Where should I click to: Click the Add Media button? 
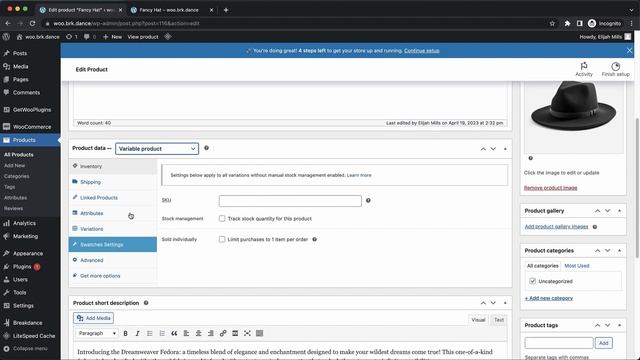[93, 318]
